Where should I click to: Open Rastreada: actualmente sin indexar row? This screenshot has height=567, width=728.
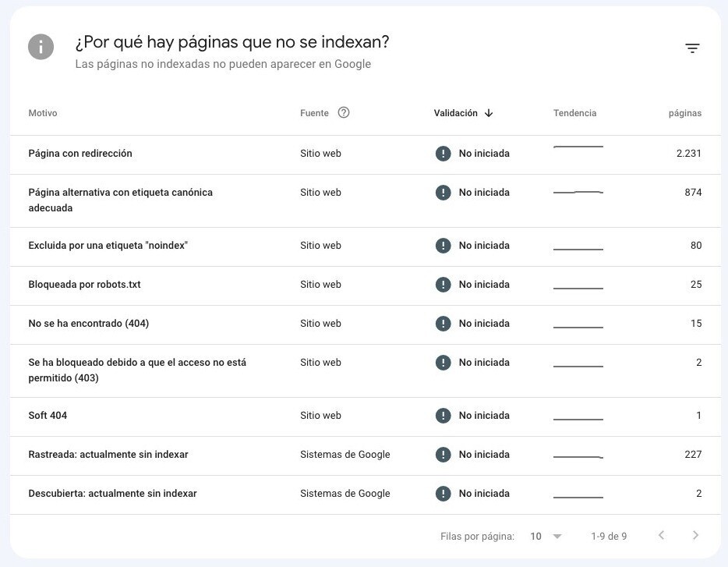point(108,455)
